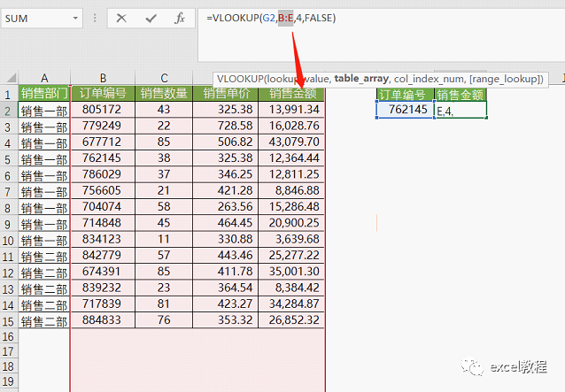Click the Select All corner triangle
Image resolution: width=565 pixels, height=392 pixels.
coord(9,78)
